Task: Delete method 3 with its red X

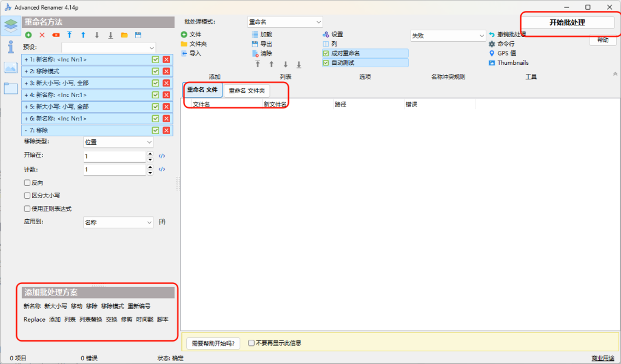Action: click(166, 83)
